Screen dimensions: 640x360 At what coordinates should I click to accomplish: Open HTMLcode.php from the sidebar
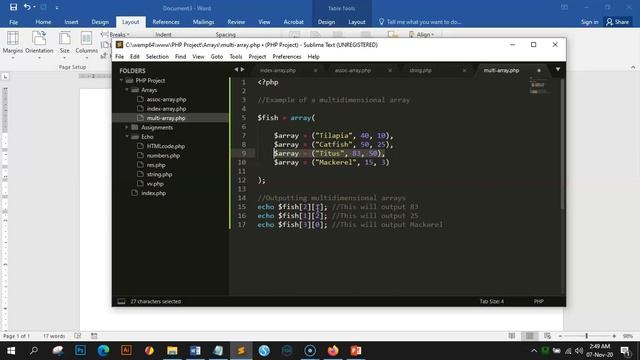(x=165, y=146)
